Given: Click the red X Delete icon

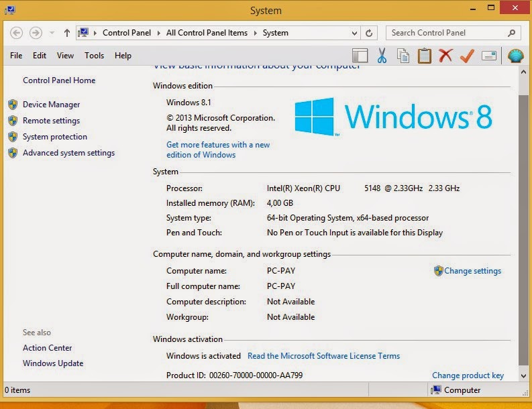Looking at the screenshot, I should (x=445, y=55).
